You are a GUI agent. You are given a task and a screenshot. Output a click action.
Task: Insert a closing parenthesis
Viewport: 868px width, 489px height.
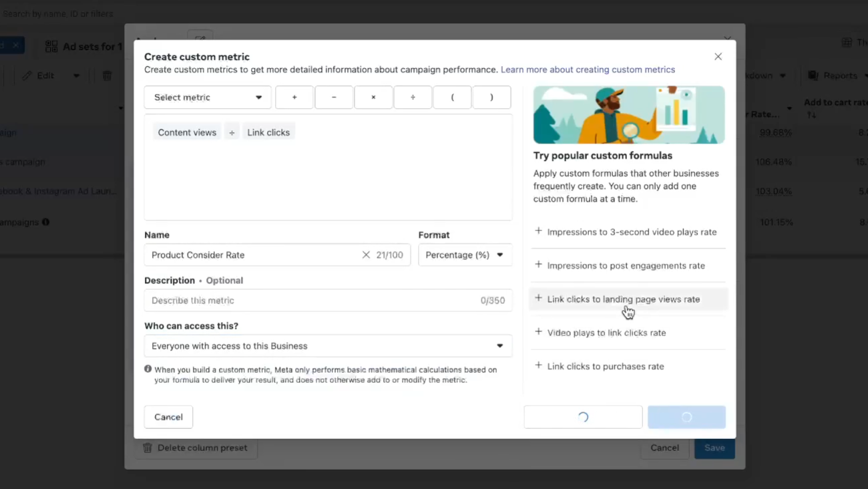[x=491, y=98]
